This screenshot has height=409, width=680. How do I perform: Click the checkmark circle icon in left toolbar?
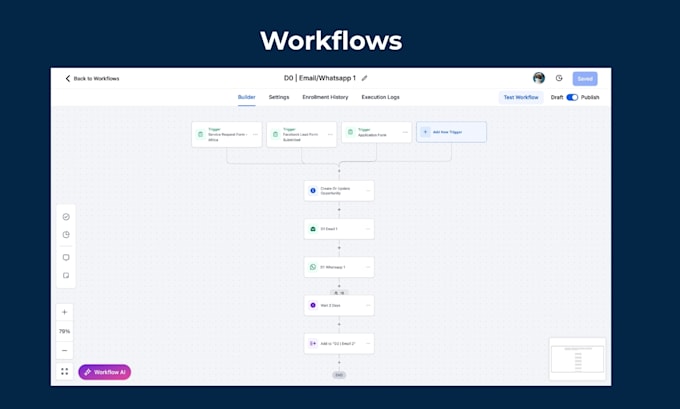tap(66, 217)
